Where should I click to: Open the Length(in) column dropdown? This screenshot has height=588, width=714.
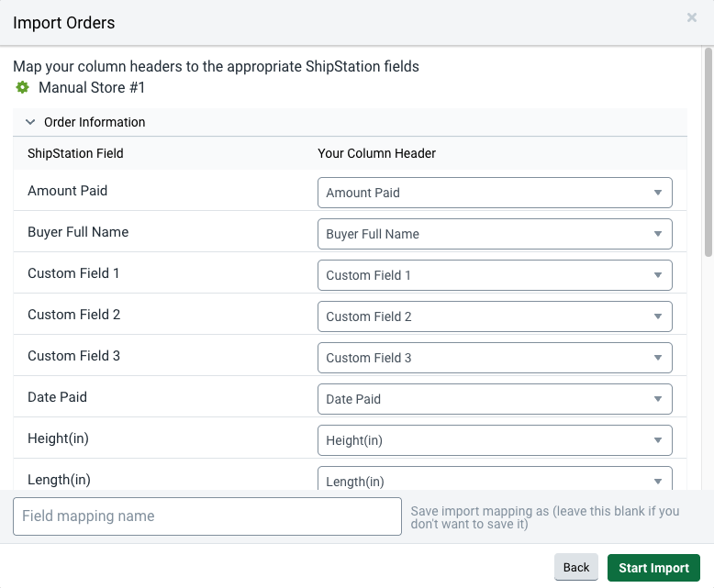pos(495,478)
